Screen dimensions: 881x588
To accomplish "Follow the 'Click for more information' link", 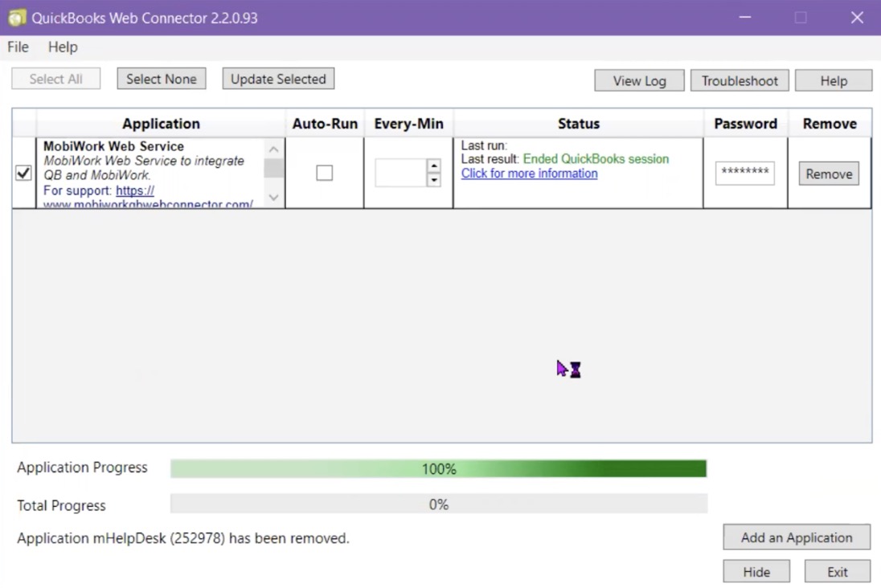I will (x=529, y=174).
